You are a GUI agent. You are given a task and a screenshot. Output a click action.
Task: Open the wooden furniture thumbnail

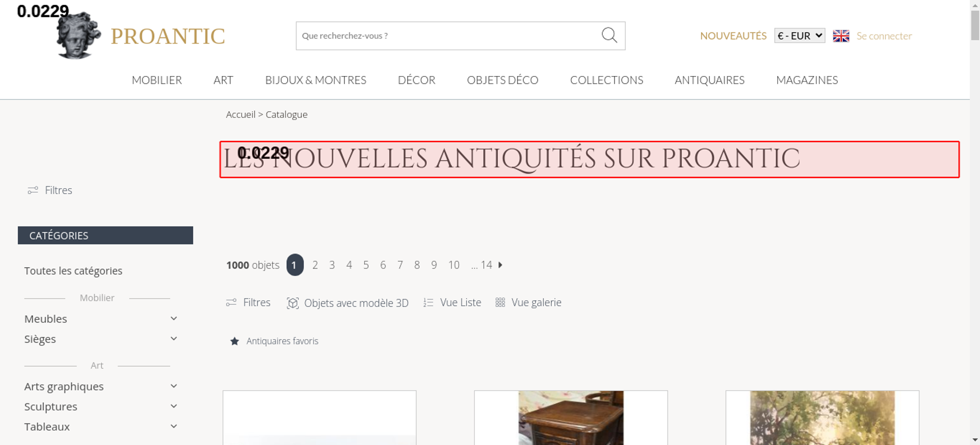(571, 418)
